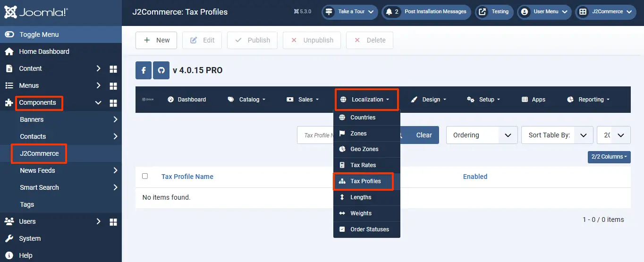644x262 pixels.
Task: Click the Joomla 5.3.0 version indicator
Action: click(303, 12)
